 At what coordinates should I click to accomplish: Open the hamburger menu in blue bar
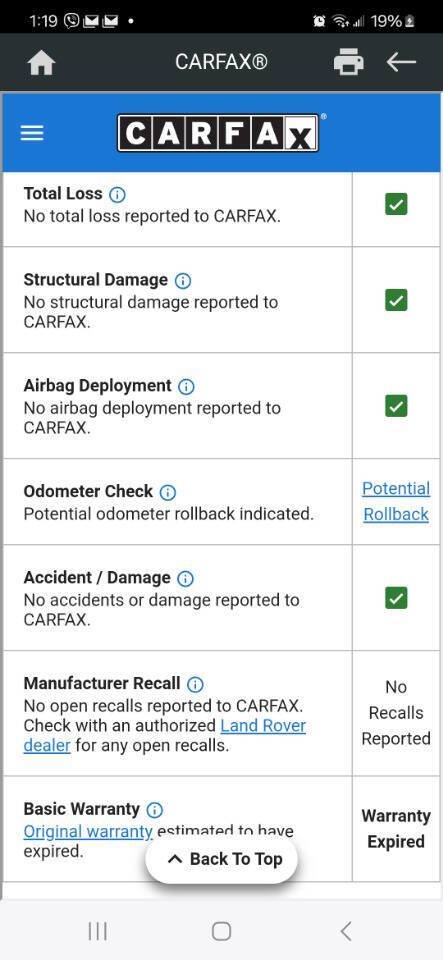pos(32,133)
